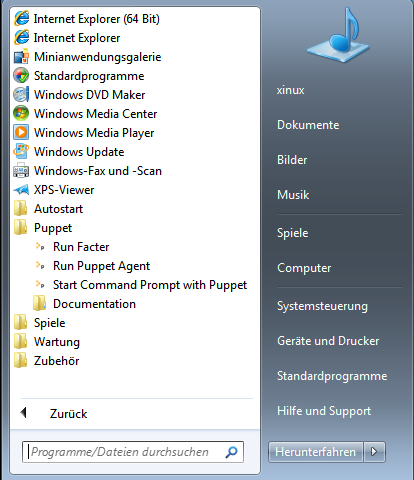
Task: Expand the Documentation subfolder label
Action: [94, 304]
